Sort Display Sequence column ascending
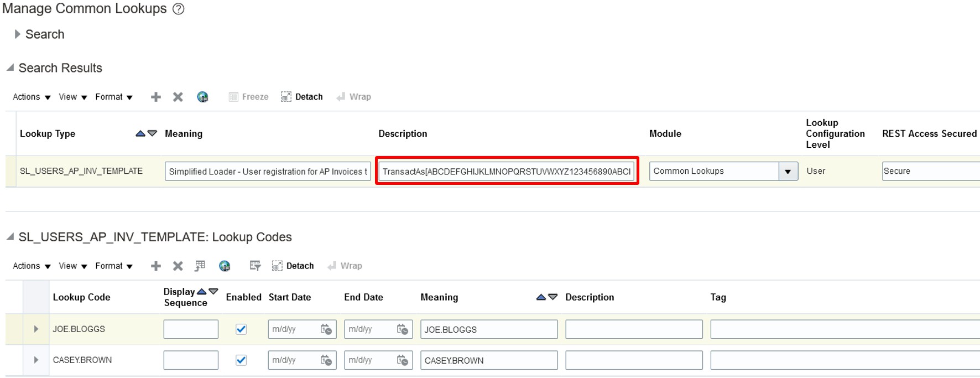Image resolution: width=980 pixels, height=378 pixels. coord(202,292)
